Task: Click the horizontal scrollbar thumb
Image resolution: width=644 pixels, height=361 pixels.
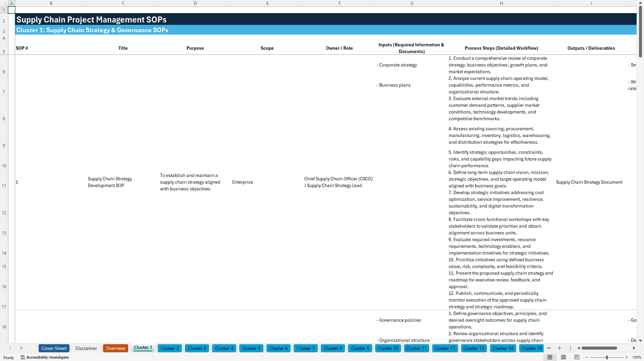Action: (x=599, y=348)
